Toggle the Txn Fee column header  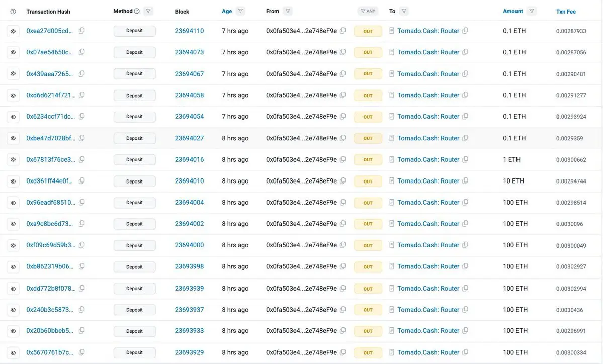566,11
